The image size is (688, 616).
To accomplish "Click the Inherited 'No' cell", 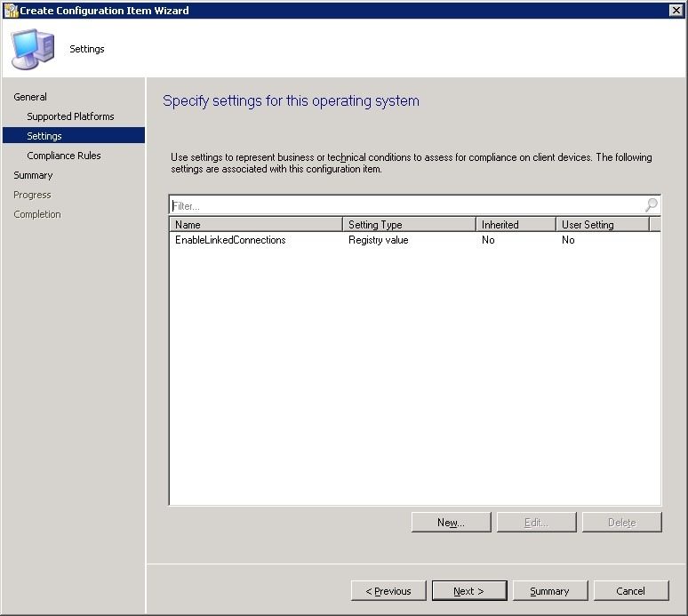I will click(488, 240).
